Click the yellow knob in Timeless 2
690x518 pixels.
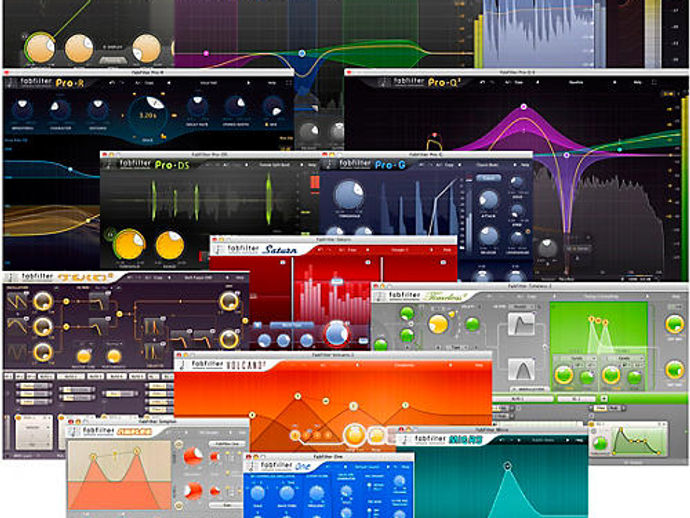[x=438, y=324]
